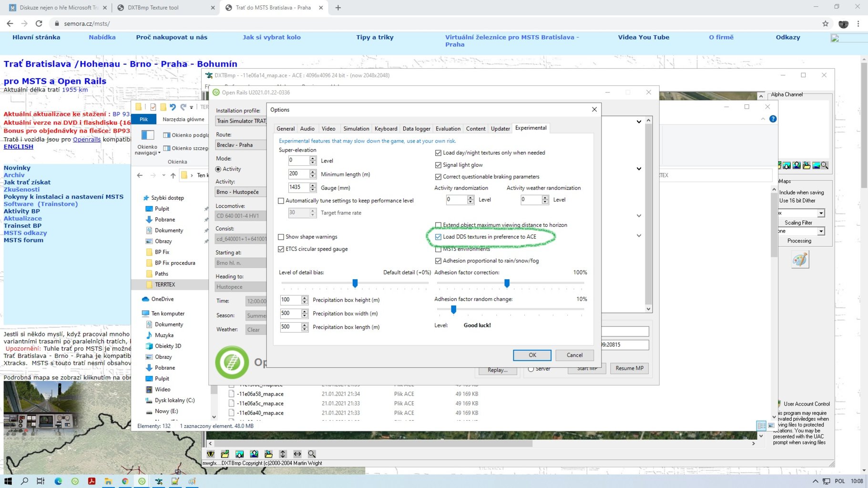868x488 pixels.
Task: Click the Replay... button
Action: 498,370
